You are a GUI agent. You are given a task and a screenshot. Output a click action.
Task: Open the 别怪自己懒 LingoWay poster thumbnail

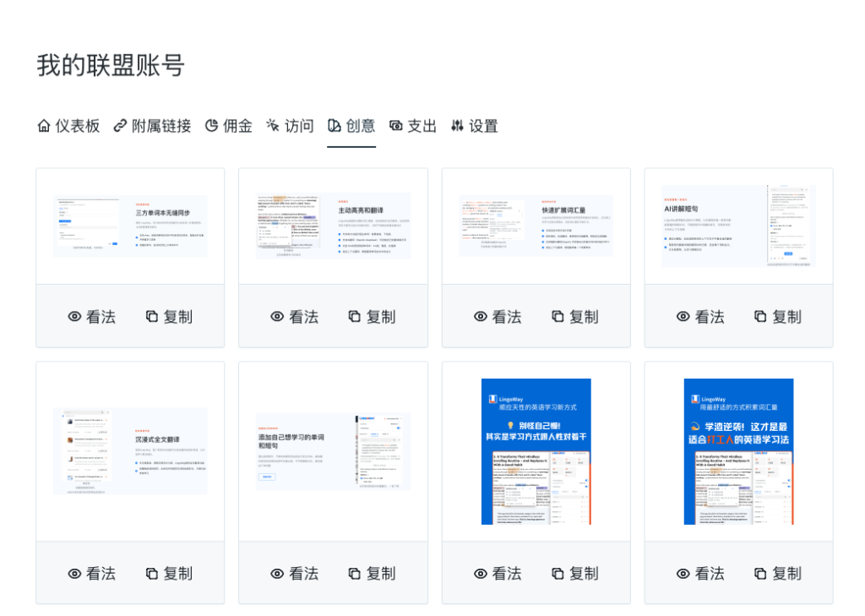point(536,451)
